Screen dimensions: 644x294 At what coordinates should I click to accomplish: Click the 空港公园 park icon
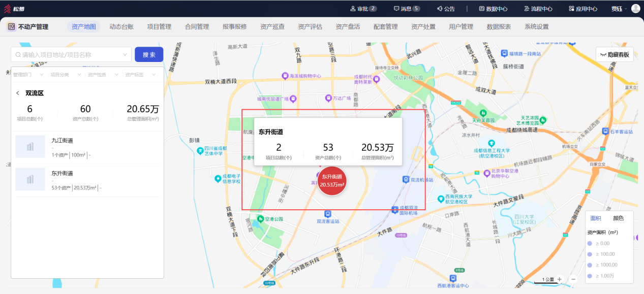(x=261, y=219)
